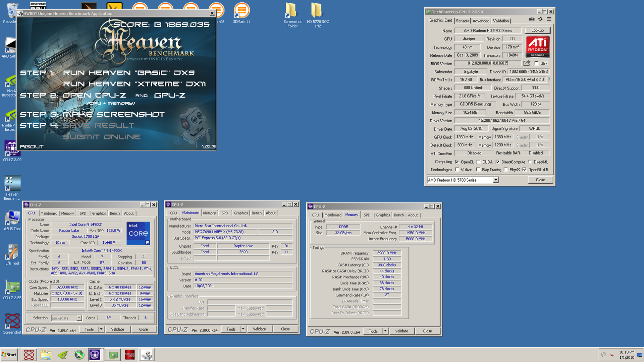Switch to the Advanced tab in GPU-Z
This screenshot has width=644, height=362.
[481, 21]
